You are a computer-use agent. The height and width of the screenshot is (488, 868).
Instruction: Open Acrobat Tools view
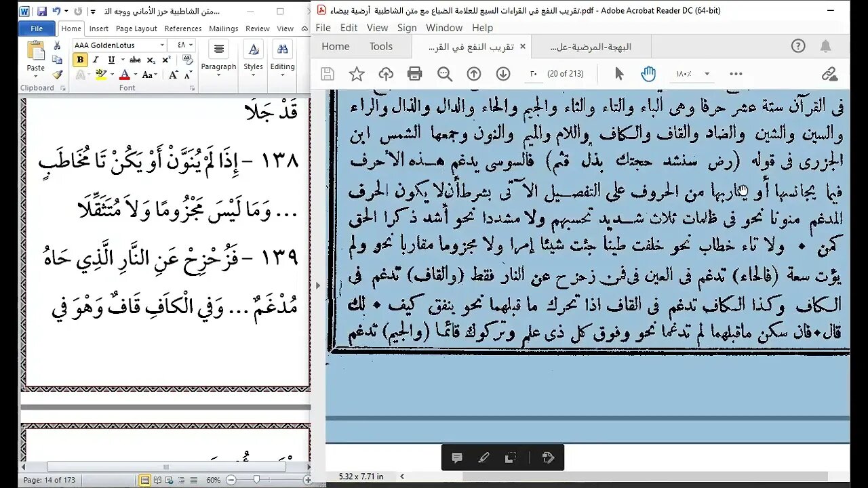[x=381, y=46]
